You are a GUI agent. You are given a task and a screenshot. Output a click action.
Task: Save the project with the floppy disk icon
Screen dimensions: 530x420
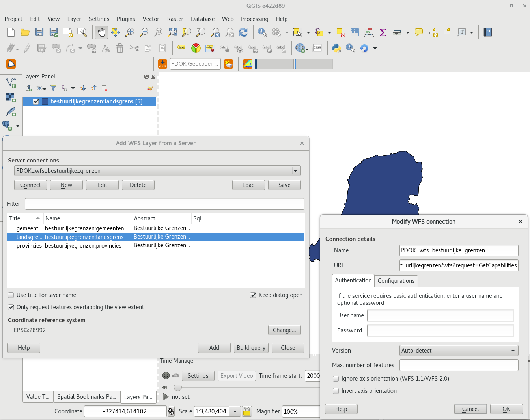[x=39, y=32]
